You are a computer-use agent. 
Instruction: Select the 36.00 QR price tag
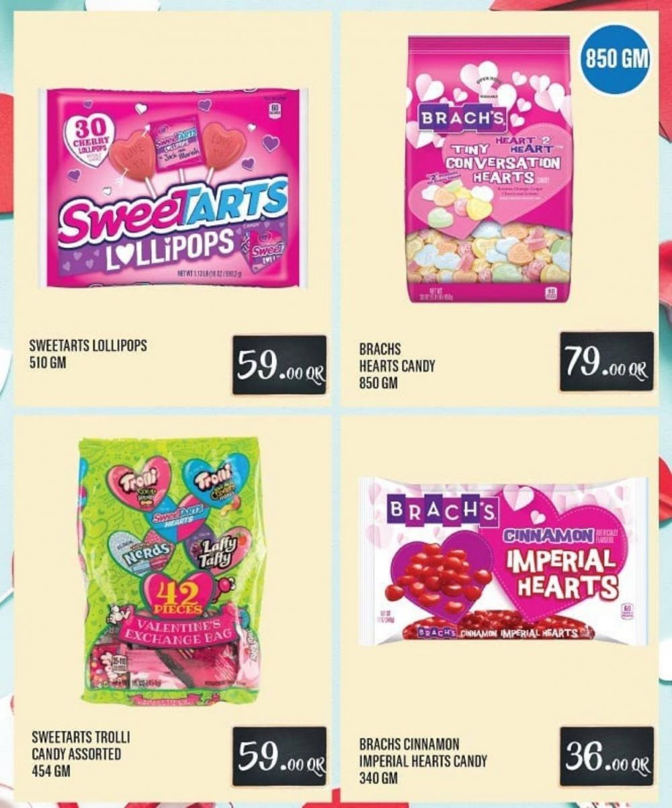(607, 756)
